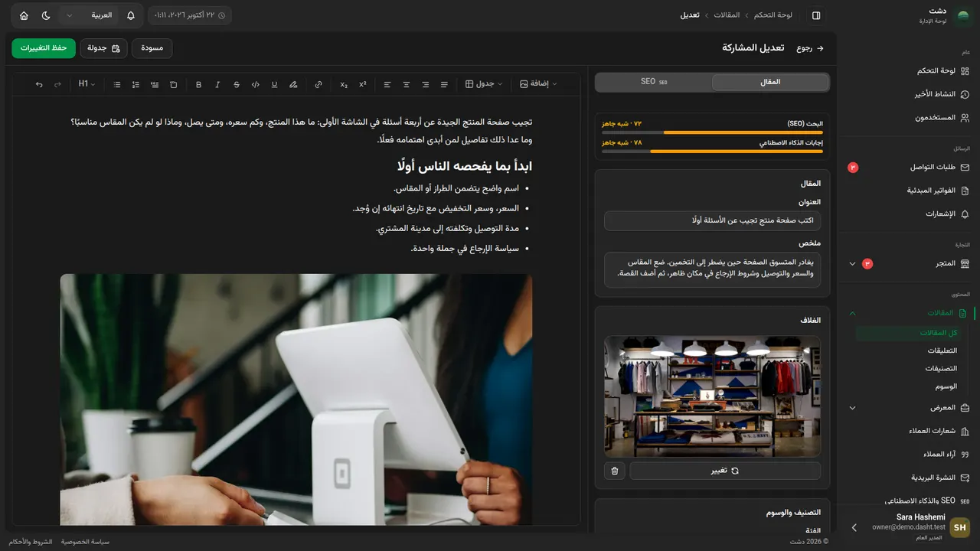Open the جدول table dropdown in the toolbar
Viewport: 980px width, 551px height.
(x=485, y=84)
